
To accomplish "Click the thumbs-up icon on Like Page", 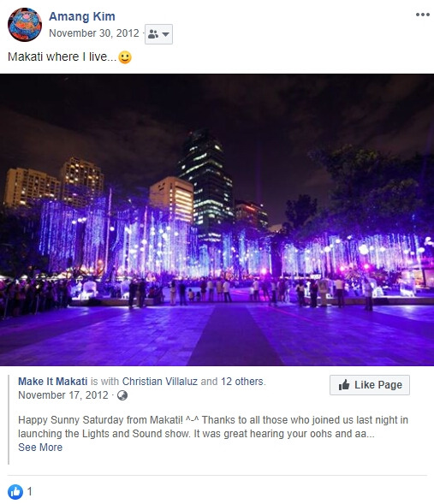I will click(x=344, y=385).
